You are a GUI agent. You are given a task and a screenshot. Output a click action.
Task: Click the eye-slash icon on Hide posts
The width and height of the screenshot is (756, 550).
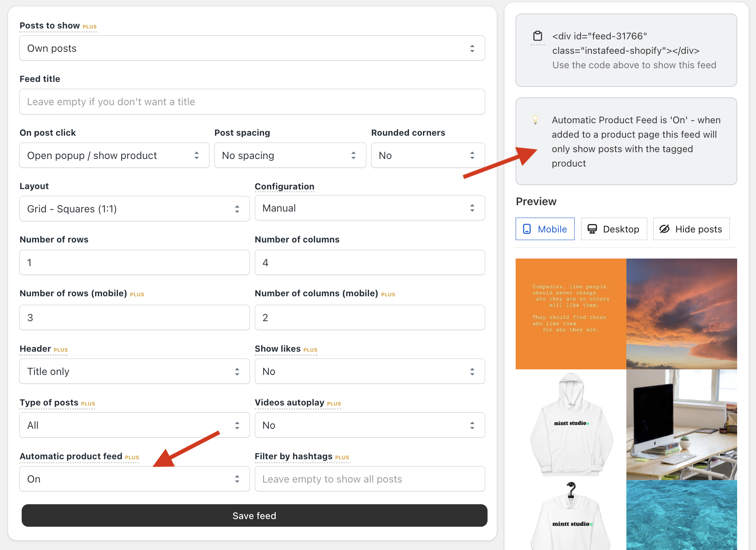coord(665,229)
